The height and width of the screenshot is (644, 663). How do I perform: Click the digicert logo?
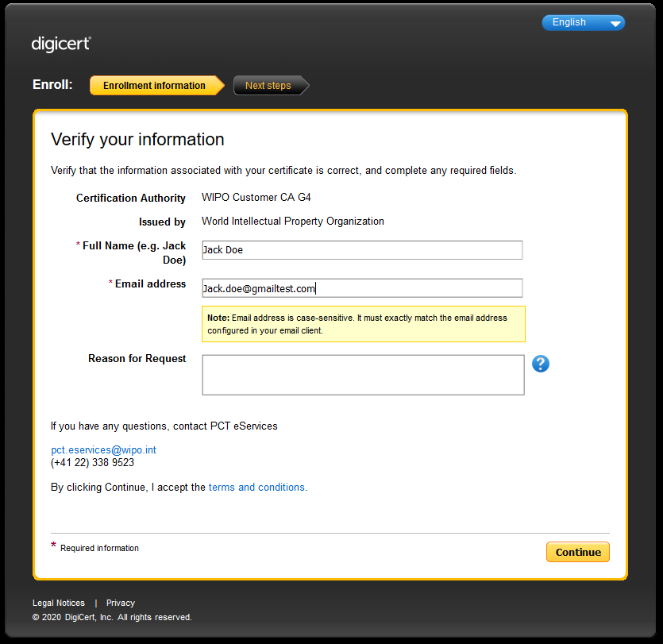[61, 44]
